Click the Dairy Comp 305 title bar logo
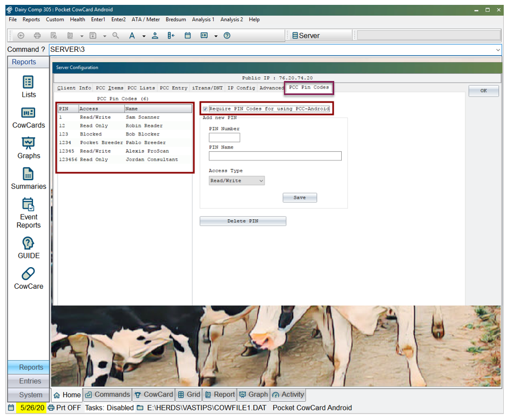Screen dimensions: 507x420 10,10
